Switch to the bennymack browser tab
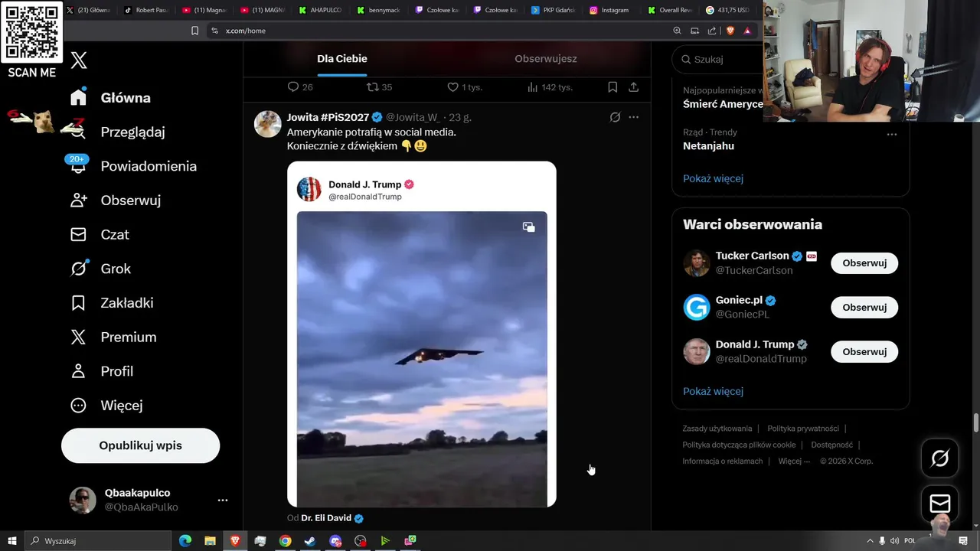The height and width of the screenshot is (551, 980). click(x=378, y=10)
